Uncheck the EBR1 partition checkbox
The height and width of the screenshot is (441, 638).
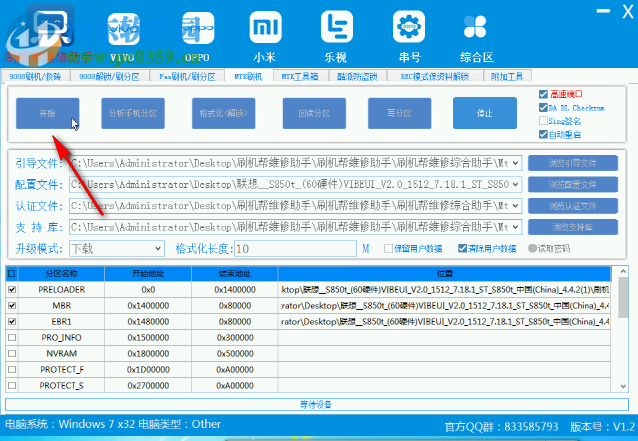(x=12, y=321)
